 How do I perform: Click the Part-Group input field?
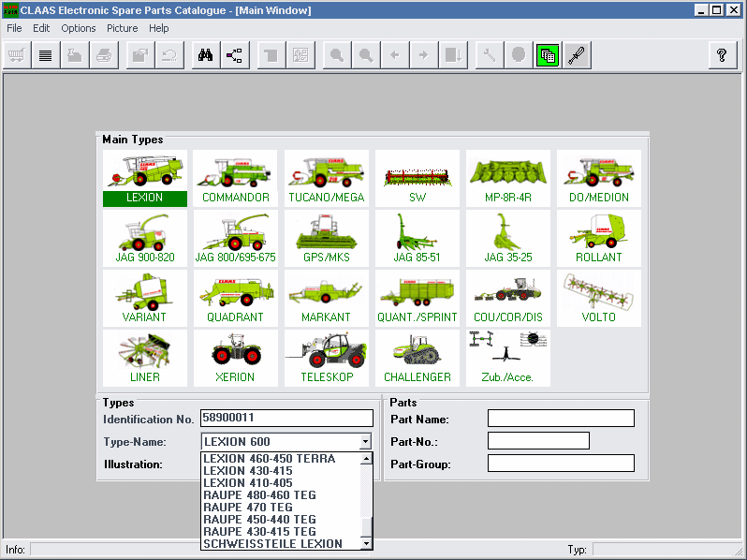pyautogui.click(x=561, y=464)
